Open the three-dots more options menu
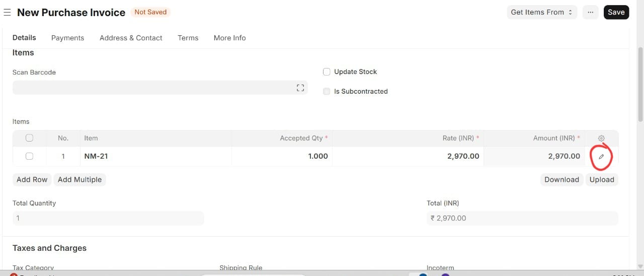Screen dimensions: 644x276 (591, 12)
